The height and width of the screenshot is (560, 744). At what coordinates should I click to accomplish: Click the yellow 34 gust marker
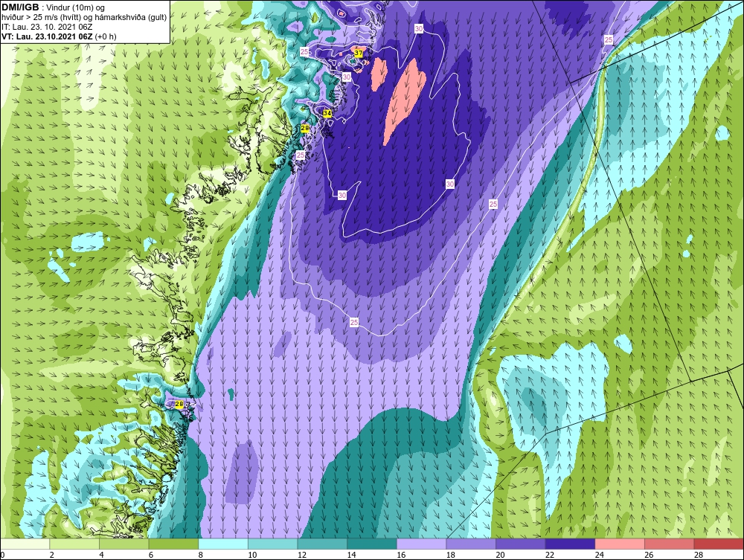pyautogui.click(x=327, y=113)
